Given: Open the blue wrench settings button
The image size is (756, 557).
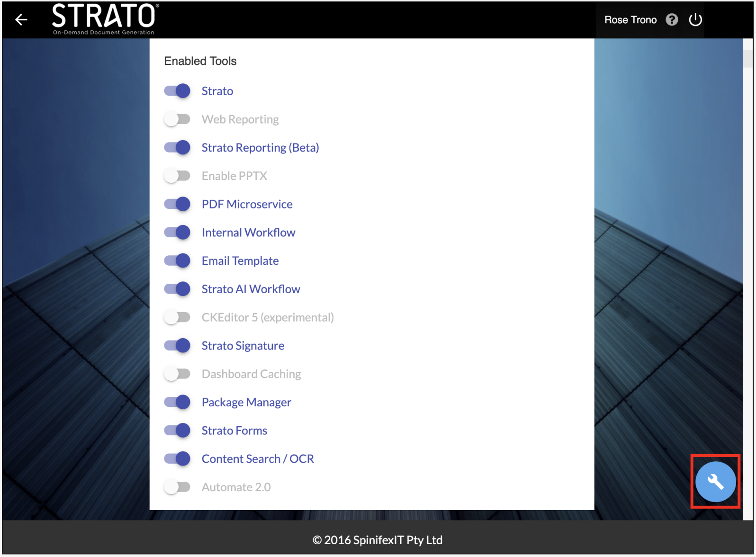Looking at the screenshot, I should [x=715, y=482].
